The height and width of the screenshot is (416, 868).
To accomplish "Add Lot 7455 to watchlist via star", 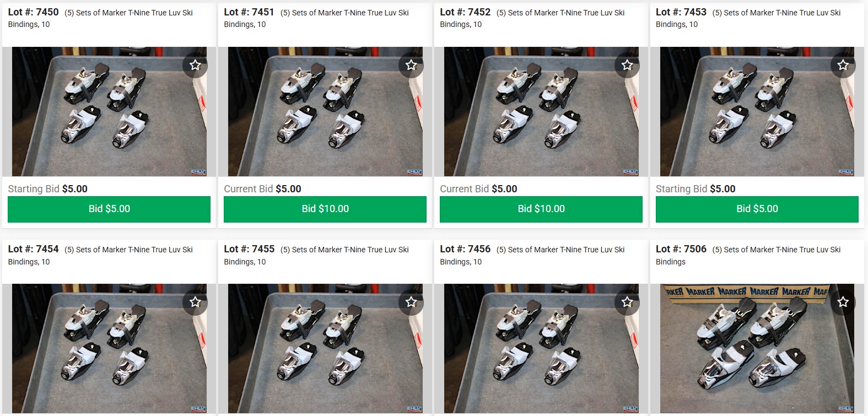I will [411, 302].
